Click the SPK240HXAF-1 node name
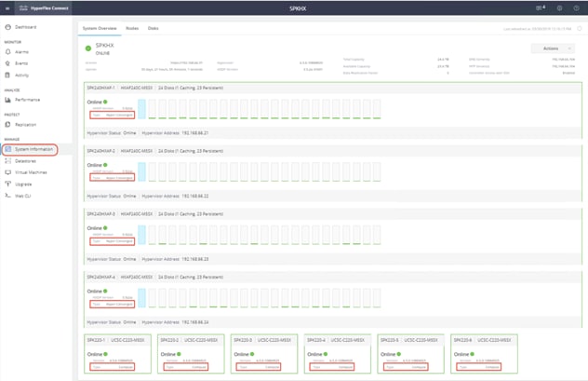Screen dimensions: 588x381 click(100, 88)
